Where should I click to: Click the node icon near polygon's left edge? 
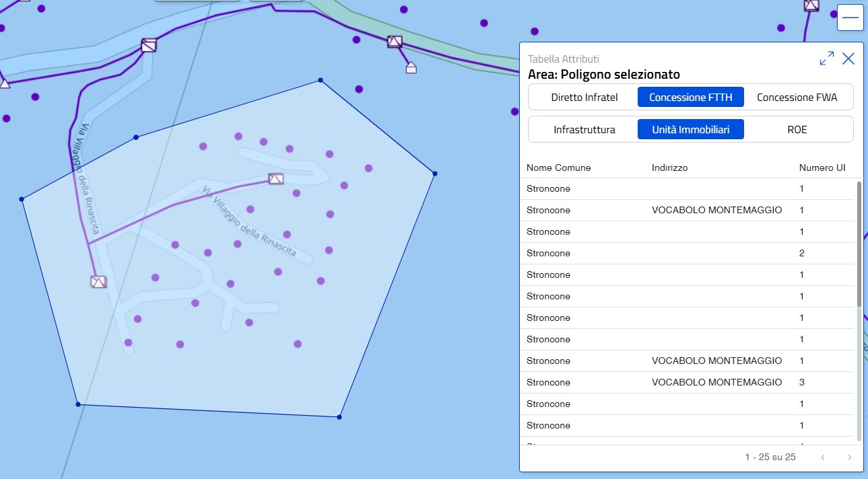pos(98,282)
